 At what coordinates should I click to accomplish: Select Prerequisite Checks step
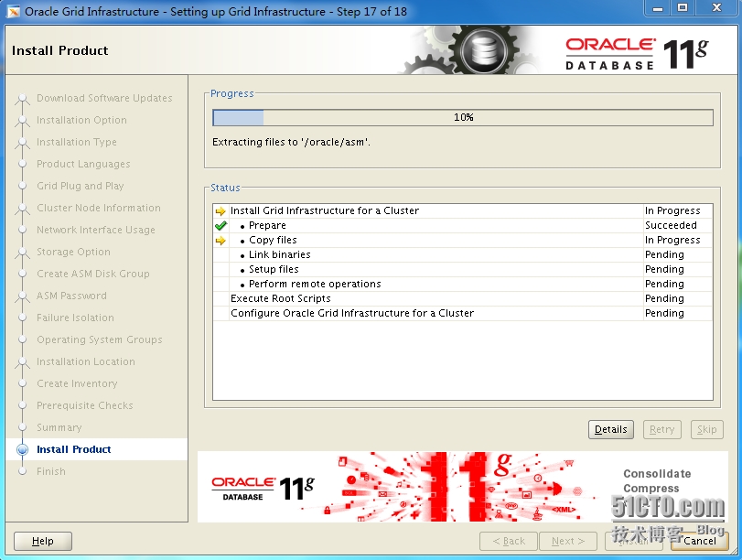coord(85,405)
